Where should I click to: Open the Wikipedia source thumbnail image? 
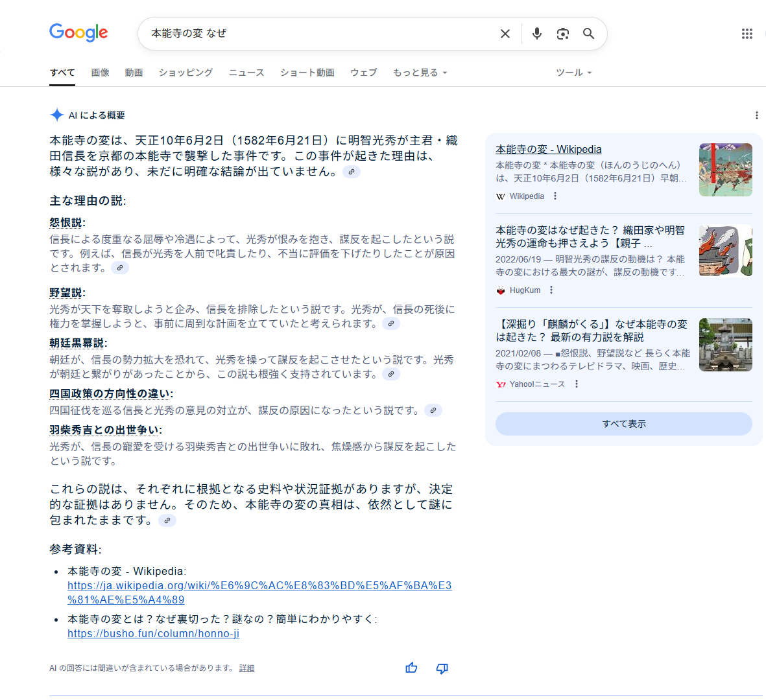(725, 170)
